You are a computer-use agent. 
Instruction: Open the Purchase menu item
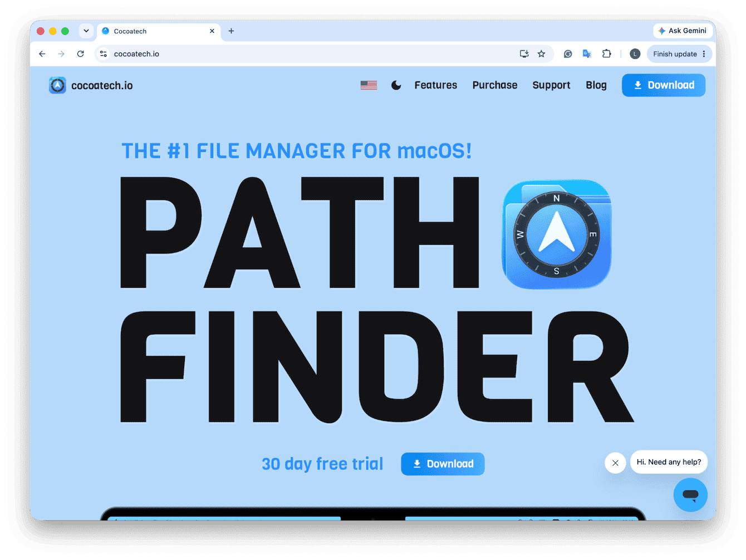[495, 85]
